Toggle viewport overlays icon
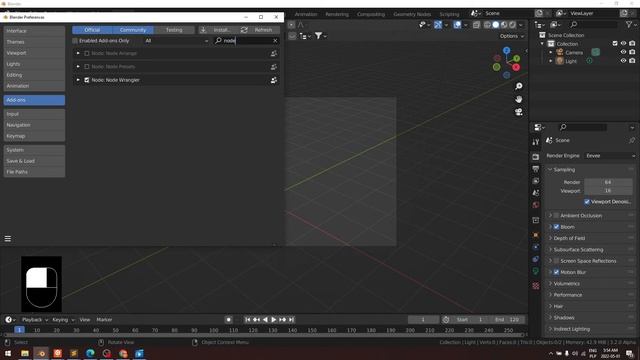The height and width of the screenshot is (360, 640). [x=457, y=25]
